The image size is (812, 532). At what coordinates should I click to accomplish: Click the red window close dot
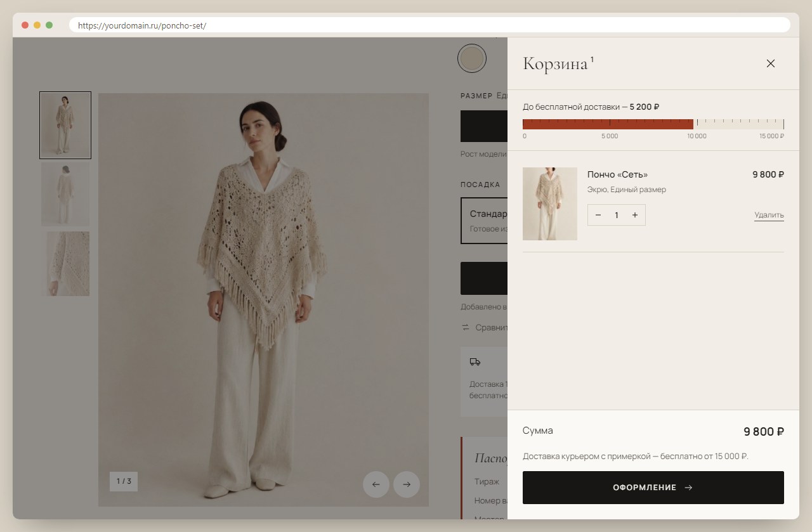(x=25, y=25)
